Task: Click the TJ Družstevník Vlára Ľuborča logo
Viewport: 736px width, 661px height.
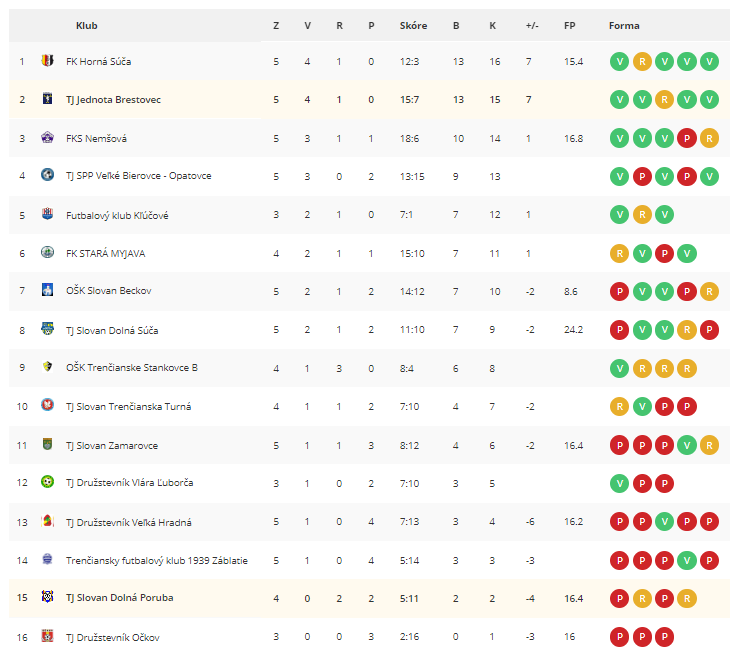Action: click(47, 482)
